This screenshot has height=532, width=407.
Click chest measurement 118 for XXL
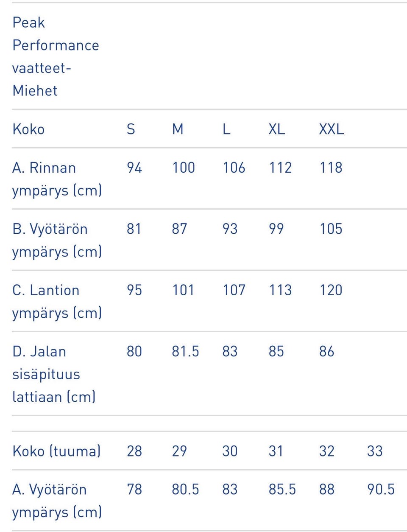tap(331, 168)
